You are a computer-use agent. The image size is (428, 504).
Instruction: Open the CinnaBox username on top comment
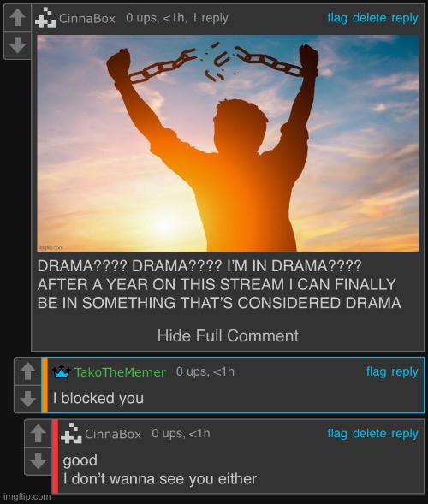click(87, 18)
